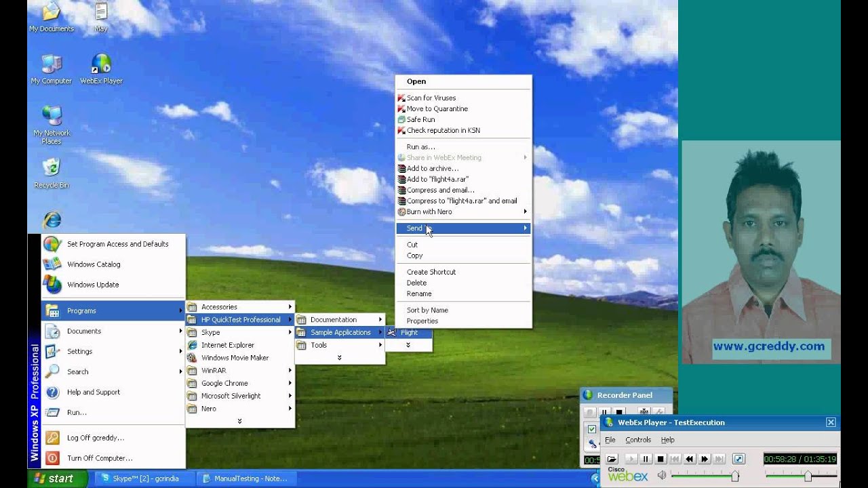Click Check reputation in KSN
This screenshot has height=488, width=868.
[463, 130]
